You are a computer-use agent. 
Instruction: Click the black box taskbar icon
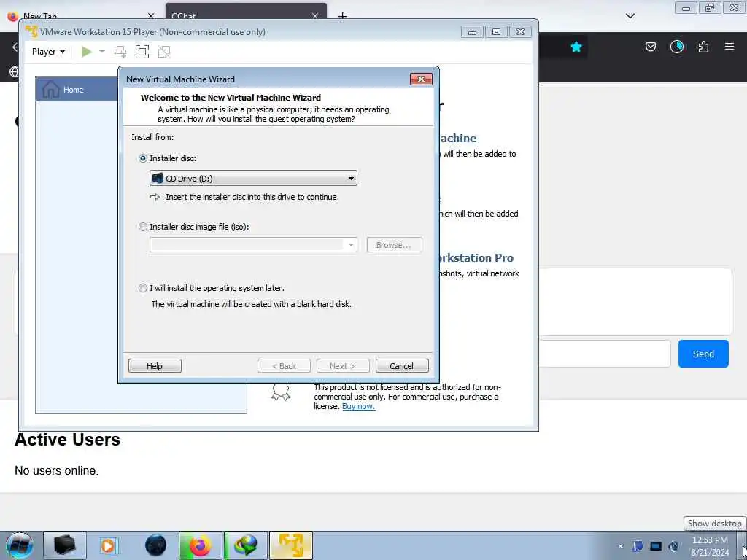[x=64, y=545]
